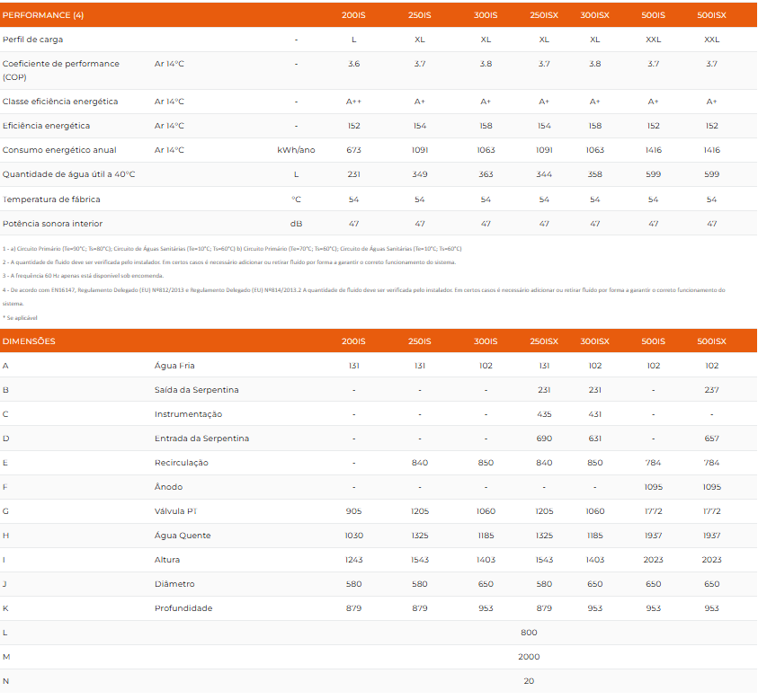Image resolution: width=758 pixels, height=700 pixels.
Task: Click the Água Quente row label
Action: coord(183,536)
